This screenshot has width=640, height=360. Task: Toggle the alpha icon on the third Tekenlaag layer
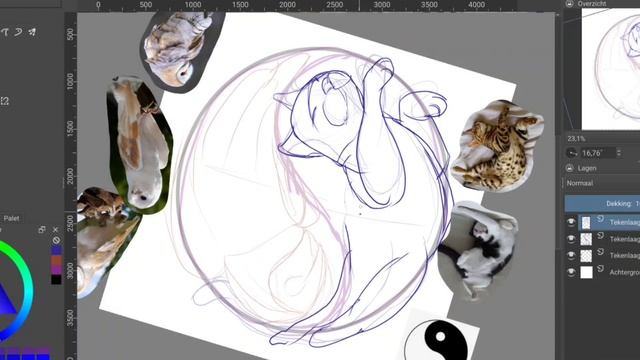pyautogui.click(x=600, y=252)
